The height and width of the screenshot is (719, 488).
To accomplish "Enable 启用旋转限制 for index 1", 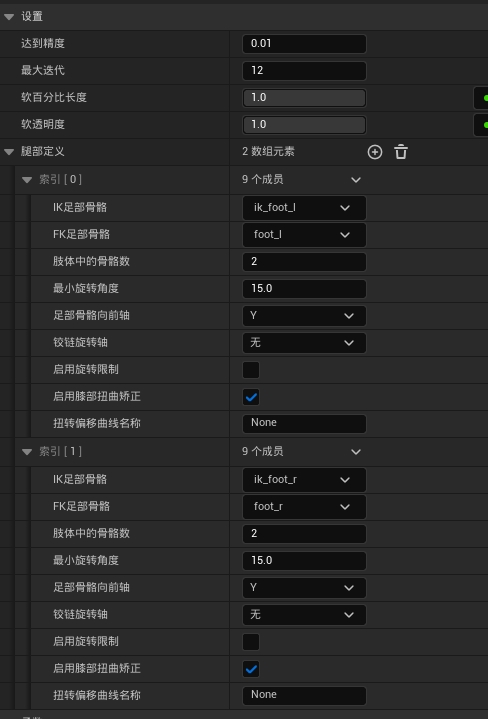I will click(x=251, y=642).
